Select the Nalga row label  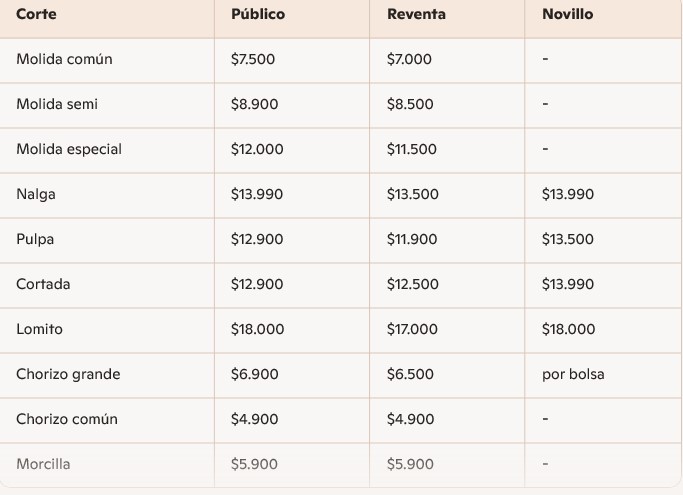(36, 194)
